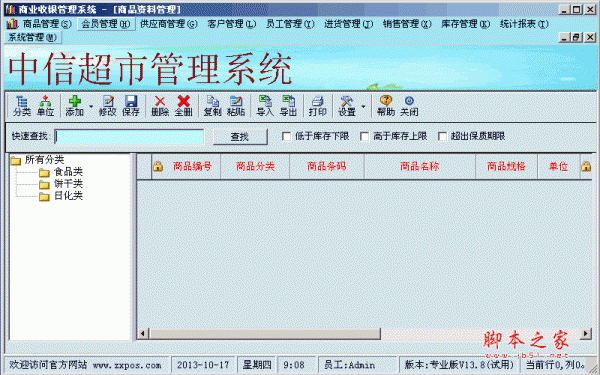Viewport: 600px width, 375px height.
Task: Click the 星期四 weekday in status bar
Action: pos(257,365)
